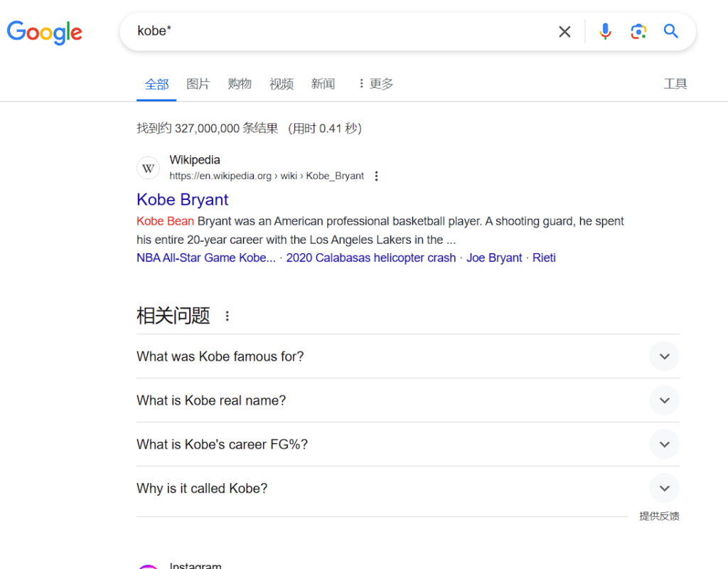Expand "What was Kobe famous for?" chevron

click(665, 356)
